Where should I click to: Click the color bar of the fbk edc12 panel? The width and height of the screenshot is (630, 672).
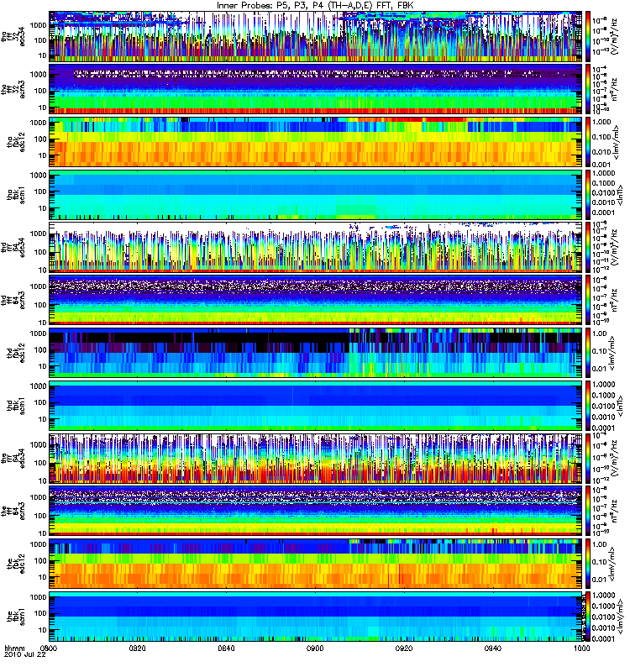pyautogui.click(x=588, y=564)
